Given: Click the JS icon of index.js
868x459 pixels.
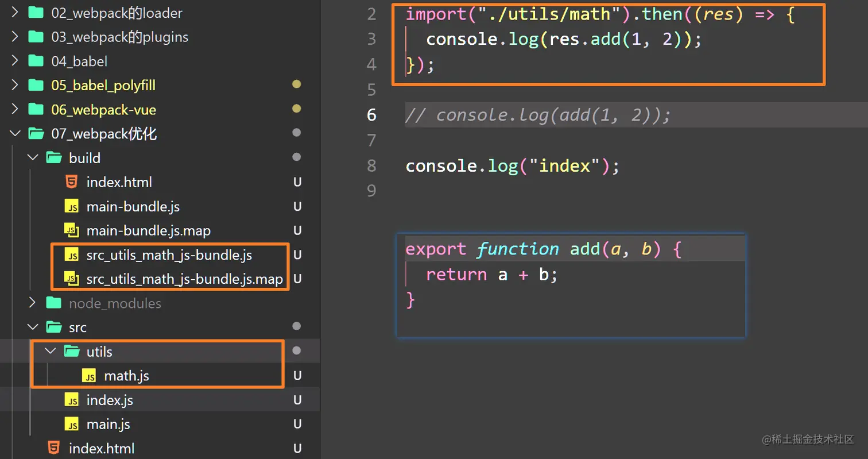Looking at the screenshot, I should pos(72,400).
